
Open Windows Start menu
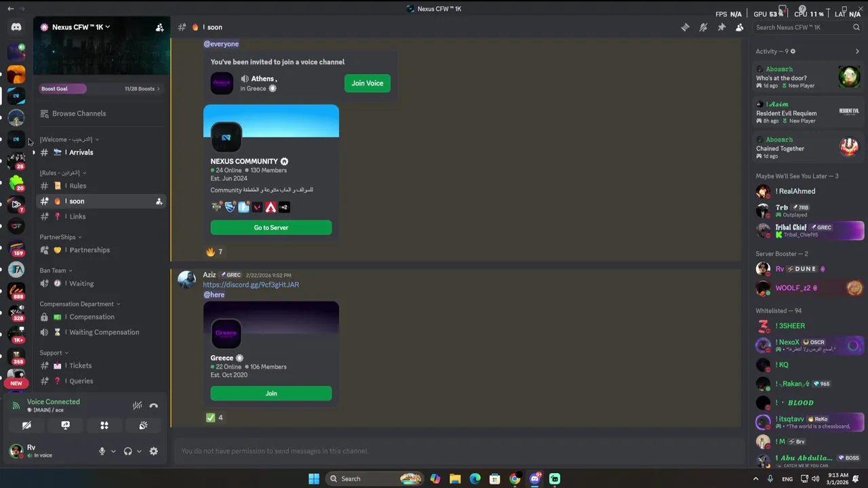(x=313, y=479)
